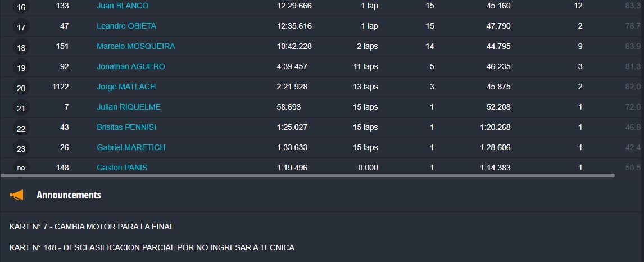This screenshot has width=644, height=262.
Task: Click Gaston PANIS driver link
Action: (x=122, y=168)
